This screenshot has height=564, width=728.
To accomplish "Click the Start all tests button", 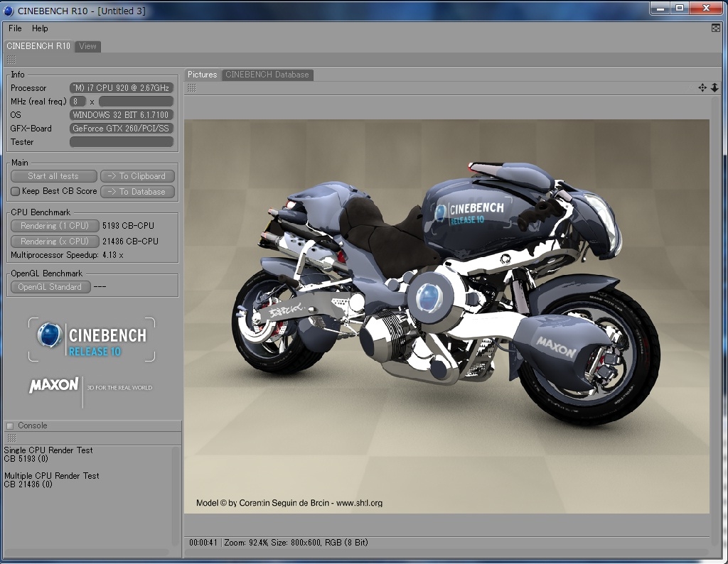I will (53, 176).
